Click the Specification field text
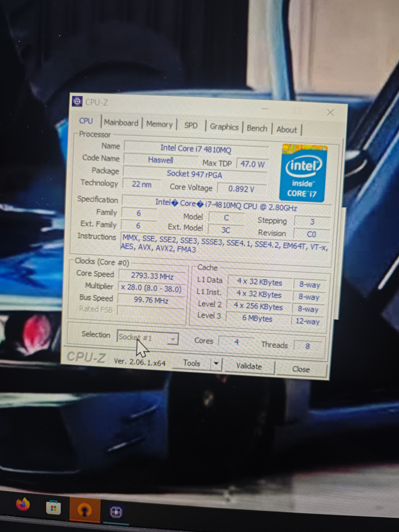Screen dimensions: 399x532 point(226,205)
